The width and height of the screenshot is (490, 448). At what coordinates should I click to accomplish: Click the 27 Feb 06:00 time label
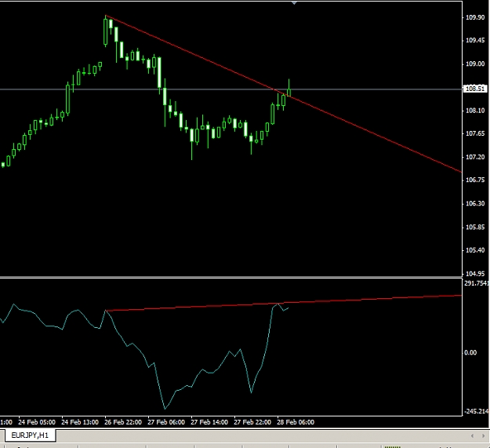click(x=166, y=422)
